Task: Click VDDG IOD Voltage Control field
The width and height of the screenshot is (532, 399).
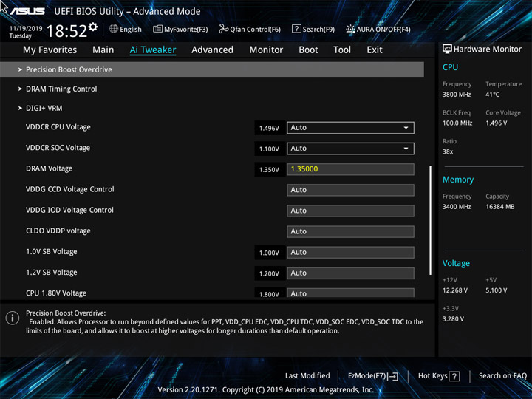Action: tap(350, 211)
